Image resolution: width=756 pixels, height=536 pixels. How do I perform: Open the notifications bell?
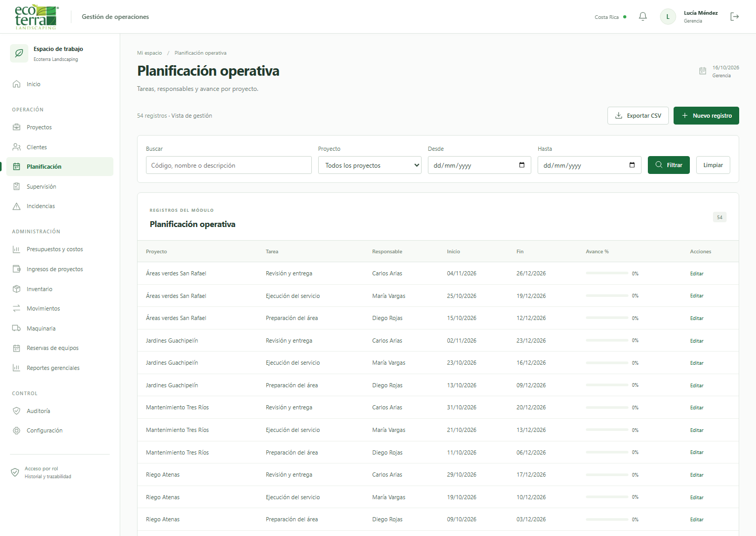(x=643, y=17)
